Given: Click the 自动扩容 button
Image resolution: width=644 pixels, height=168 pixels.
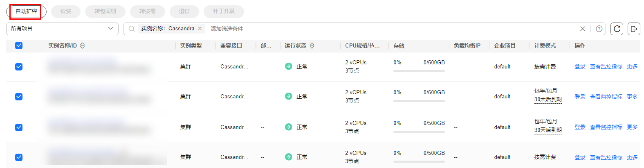Looking at the screenshot, I should 26,11.
